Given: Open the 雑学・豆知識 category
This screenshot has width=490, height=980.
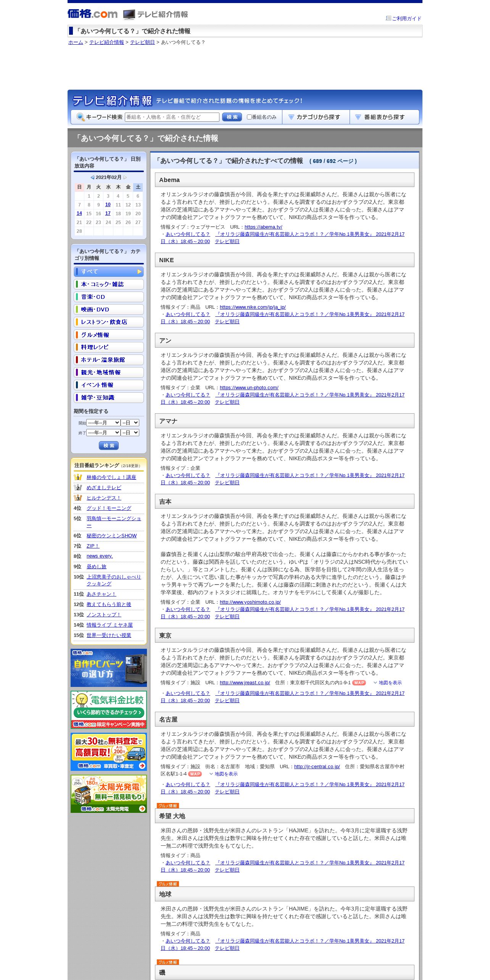Looking at the screenshot, I should [x=109, y=397].
